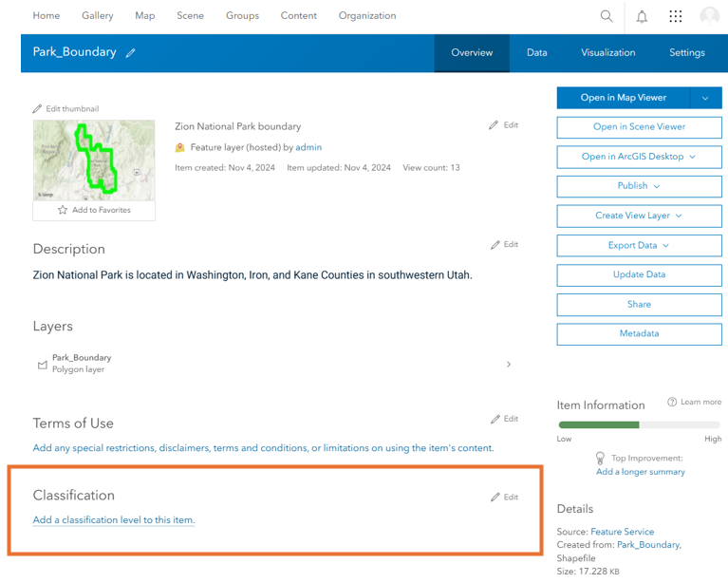728x583 pixels.
Task: Click the View count: 13 text
Action: pyautogui.click(x=431, y=168)
